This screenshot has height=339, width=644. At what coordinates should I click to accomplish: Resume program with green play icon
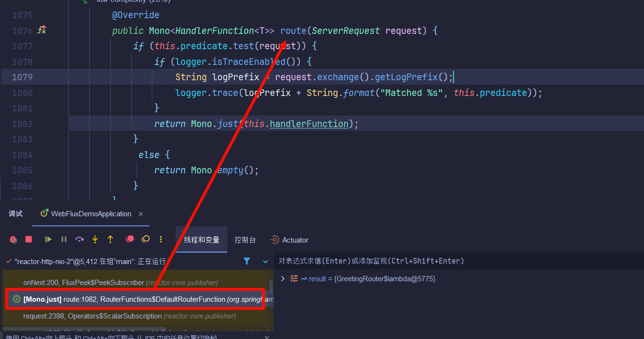48,239
